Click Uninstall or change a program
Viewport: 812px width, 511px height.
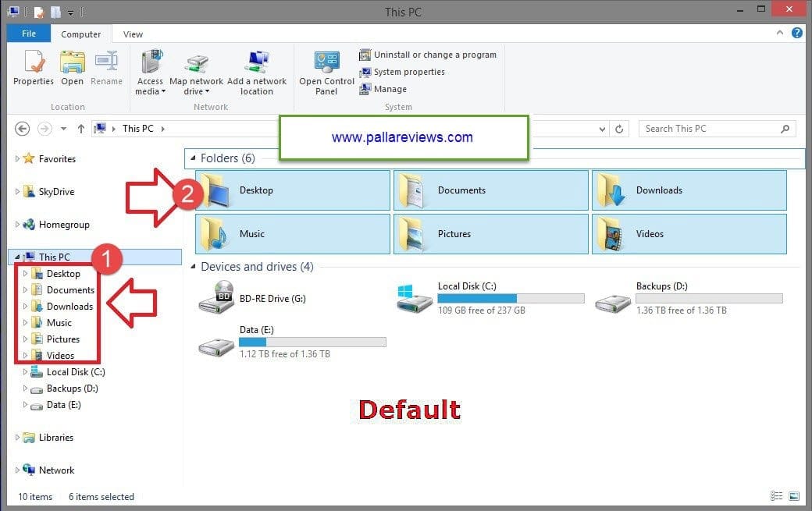(x=434, y=55)
